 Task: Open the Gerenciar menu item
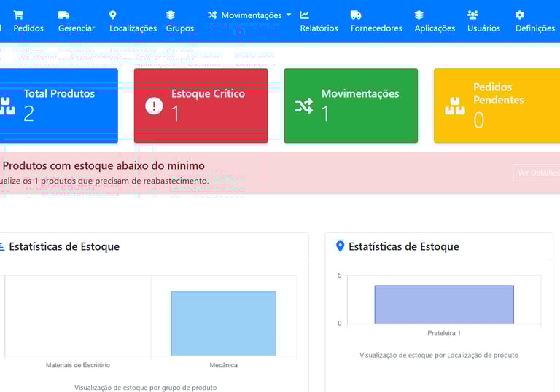[77, 21]
